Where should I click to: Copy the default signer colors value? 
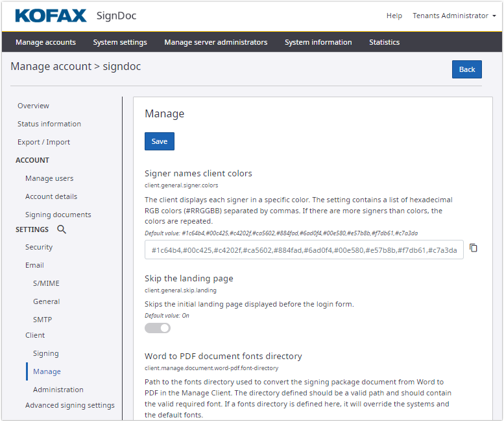(474, 248)
